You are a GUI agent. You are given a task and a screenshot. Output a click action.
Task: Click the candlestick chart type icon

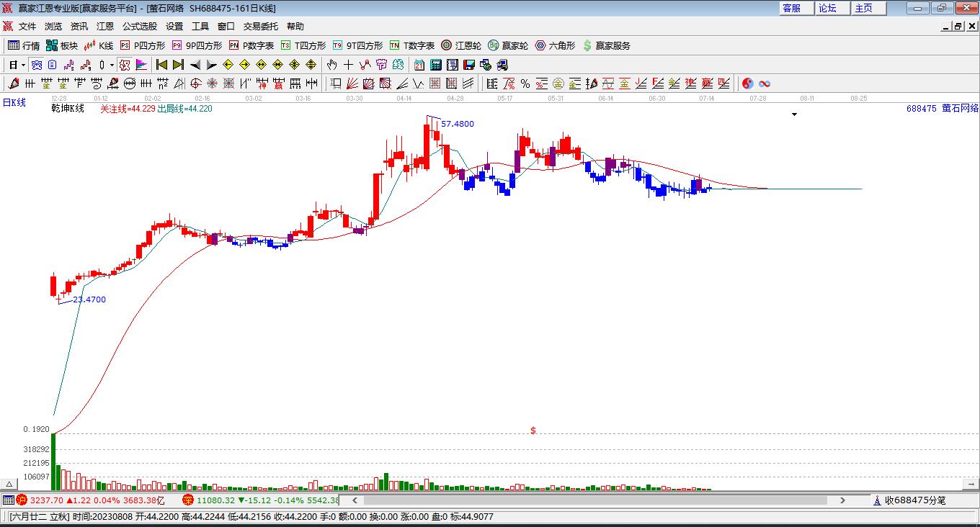point(102,65)
